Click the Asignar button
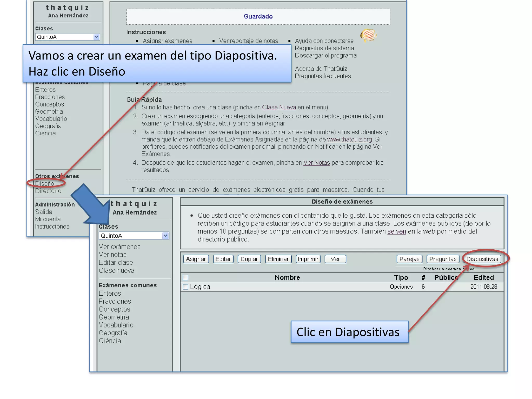Image resolution: width=532 pixels, height=399 pixels. (x=196, y=259)
